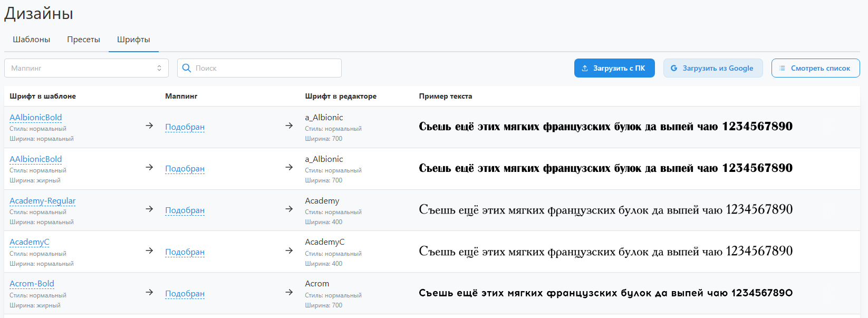Viewport: 868px width, 318px height.
Task: Expand the Маппинг dropdown chevron arrows
Action: tap(159, 68)
